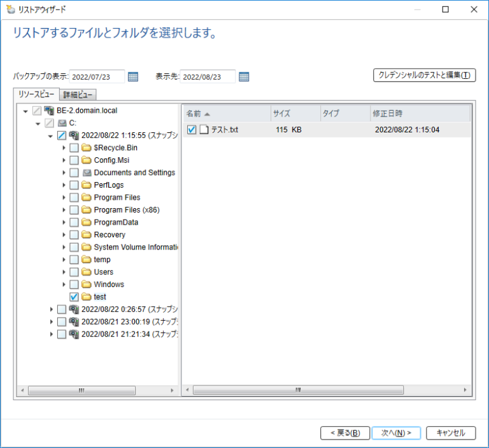Collapse the BE-2.domain.local tree node
The width and height of the screenshot is (489, 448).
25,111
